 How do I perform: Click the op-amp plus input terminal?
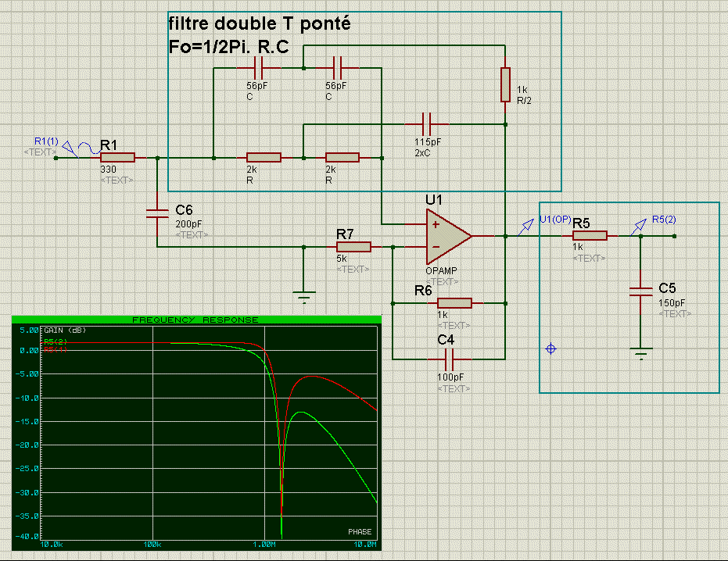436,224
